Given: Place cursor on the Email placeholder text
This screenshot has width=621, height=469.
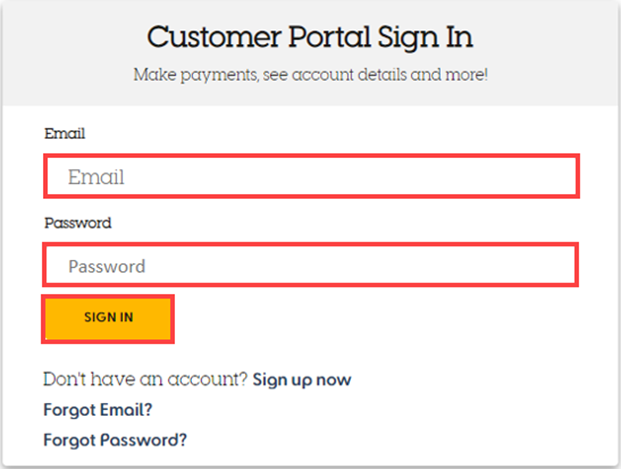Looking at the screenshot, I should [96, 177].
